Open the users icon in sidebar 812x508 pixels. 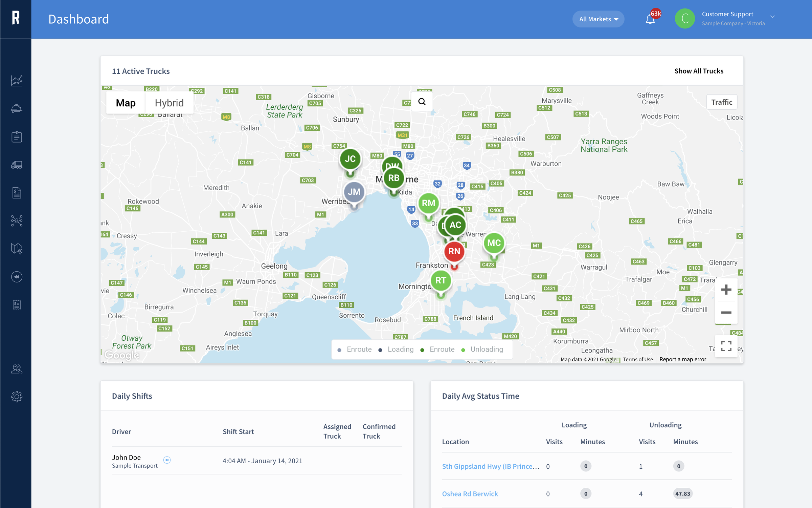coord(17,369)
